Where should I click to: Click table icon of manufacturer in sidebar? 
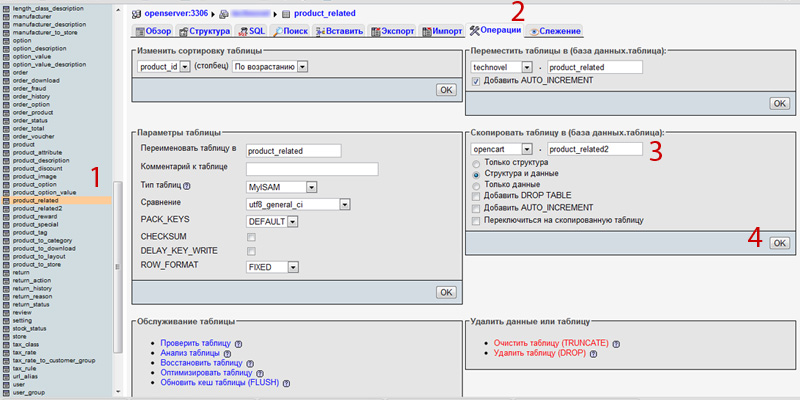pos(6,16)
